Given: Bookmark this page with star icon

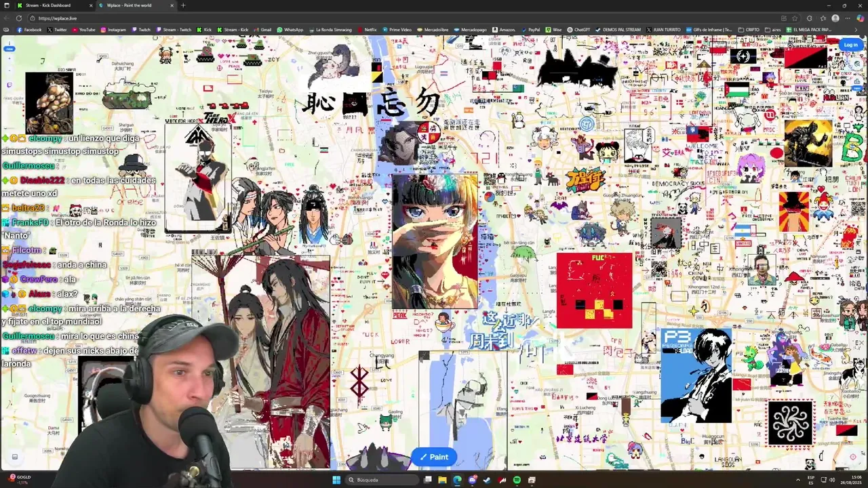Looking at the screenshot, I should click(795, 18).
